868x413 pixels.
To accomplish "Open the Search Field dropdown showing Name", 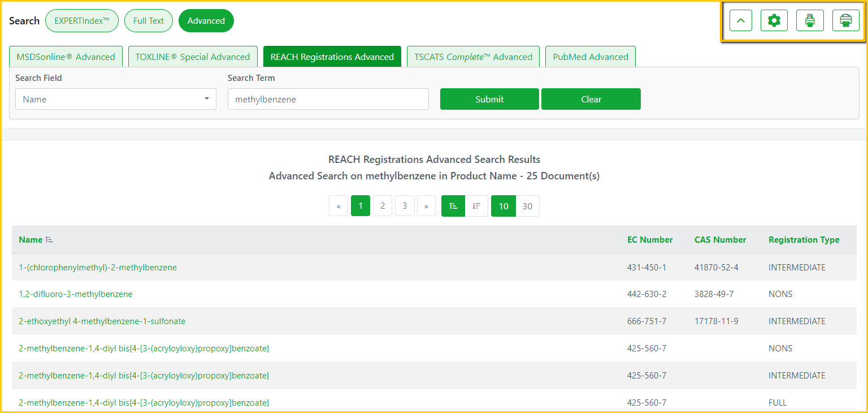I will [x=115, y=99].
